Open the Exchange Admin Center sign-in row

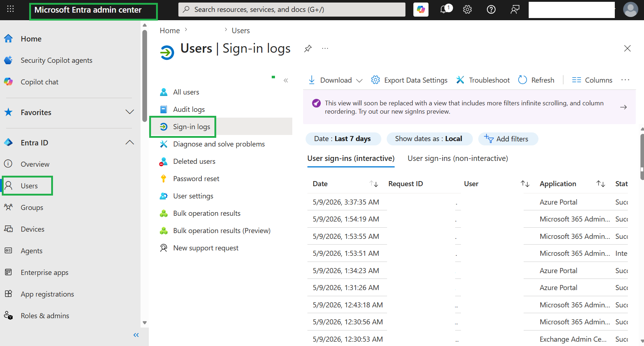(x=467, y=339)
